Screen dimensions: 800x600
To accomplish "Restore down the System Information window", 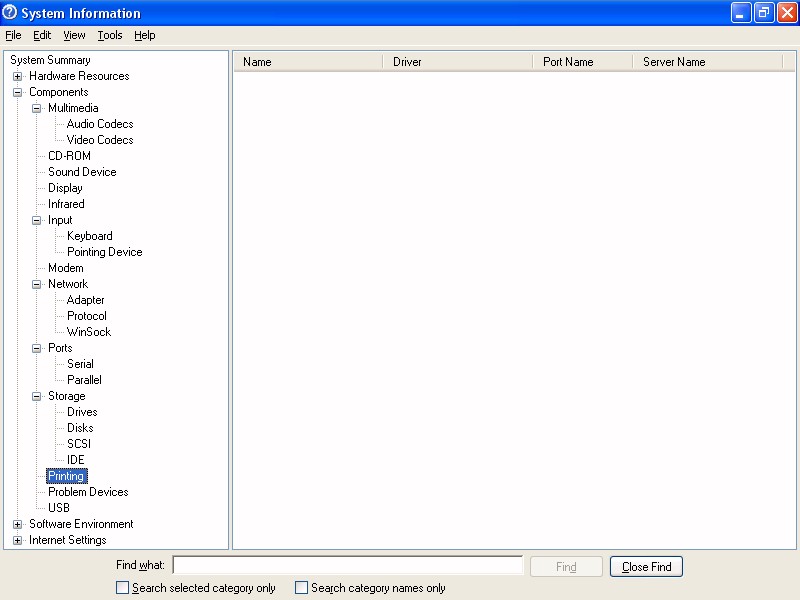I will point(764,13).
